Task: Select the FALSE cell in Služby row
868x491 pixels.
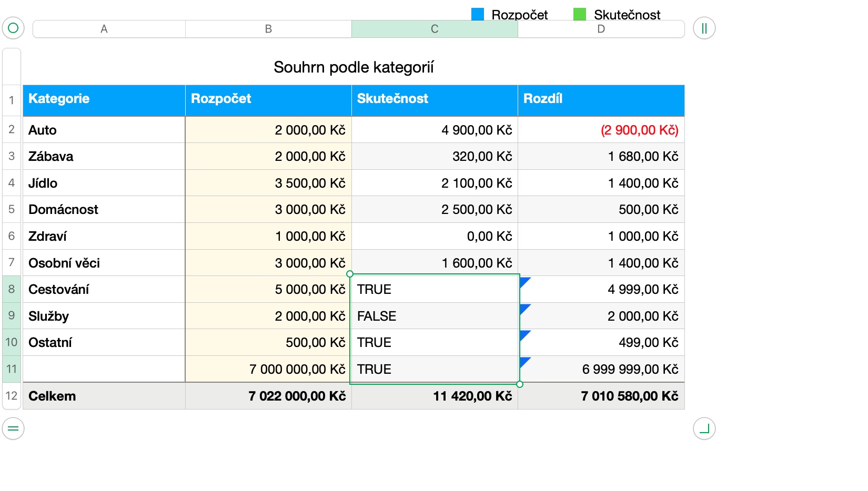Action: pyautogui.click(x=435, y=316)
